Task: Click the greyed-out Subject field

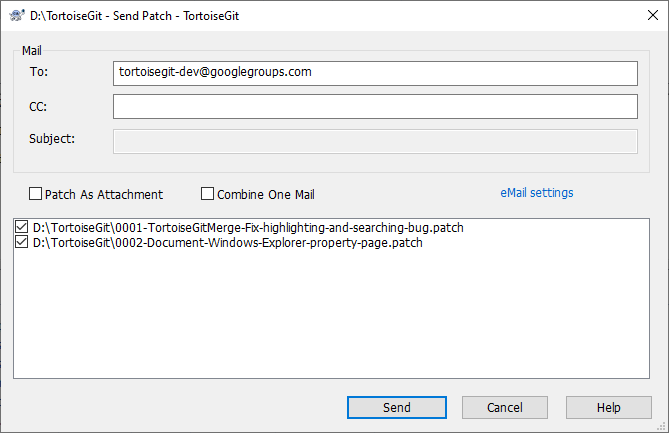Action: (x=375, y=140)
